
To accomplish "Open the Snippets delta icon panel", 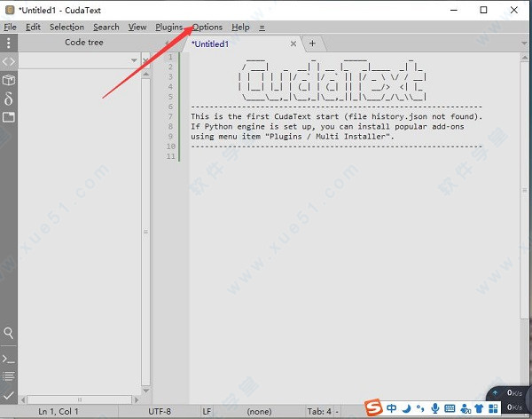I will click(x=9, y=99).
